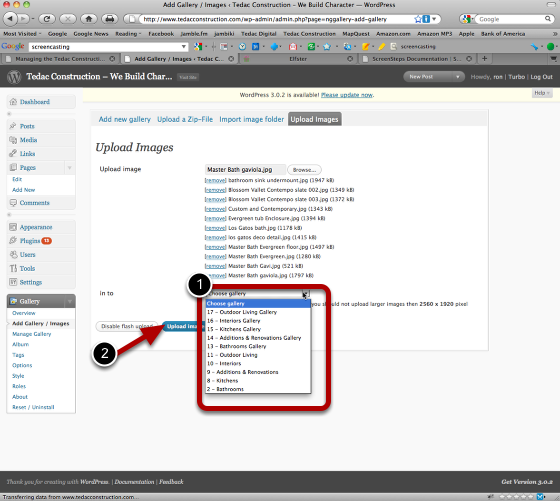Click Disable flash upload button
Image resolution: width=560 pixels, height=501 pixels.
(x=127, y=326)
